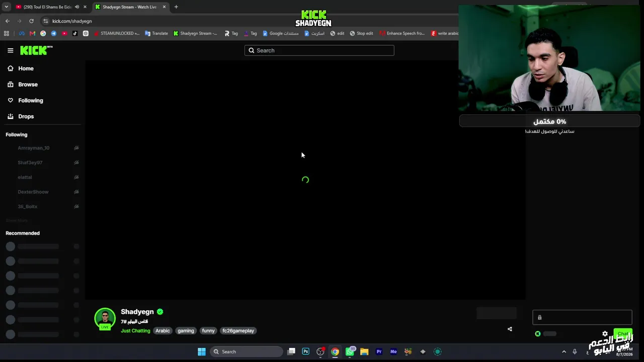Click the share stream icon
644x362 pixels.
[510, 329]
